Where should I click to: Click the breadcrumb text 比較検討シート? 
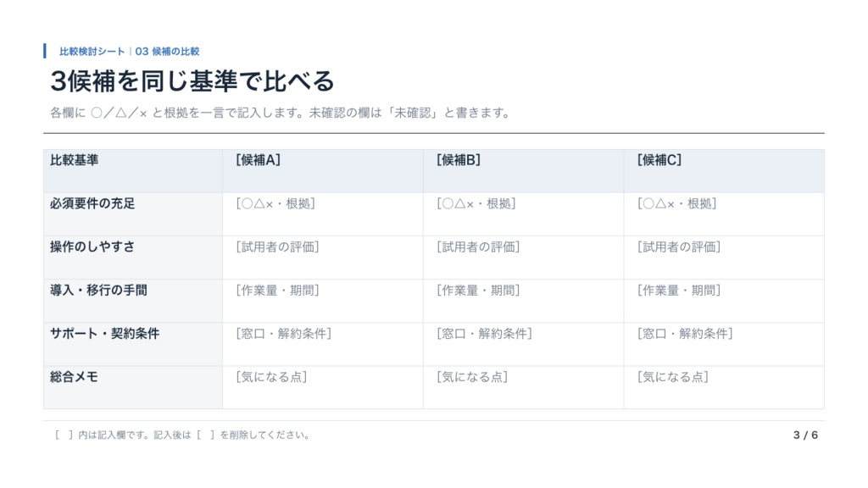pos(92,52)
